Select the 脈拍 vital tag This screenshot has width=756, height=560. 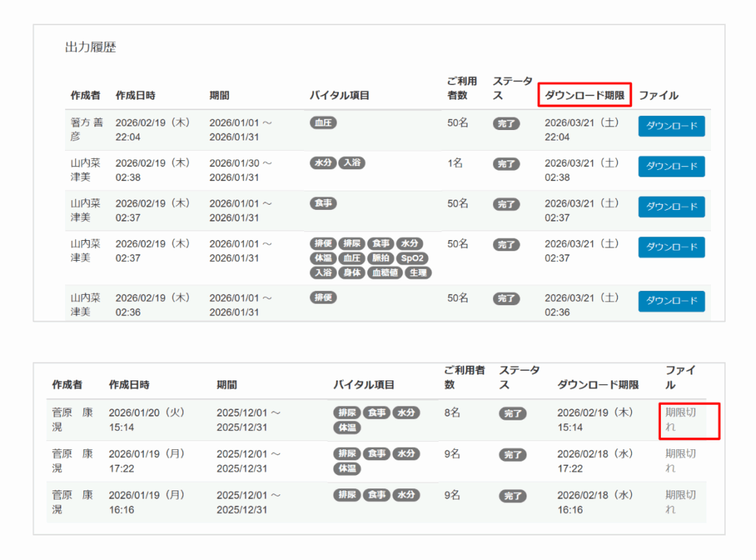click(379, 258)
